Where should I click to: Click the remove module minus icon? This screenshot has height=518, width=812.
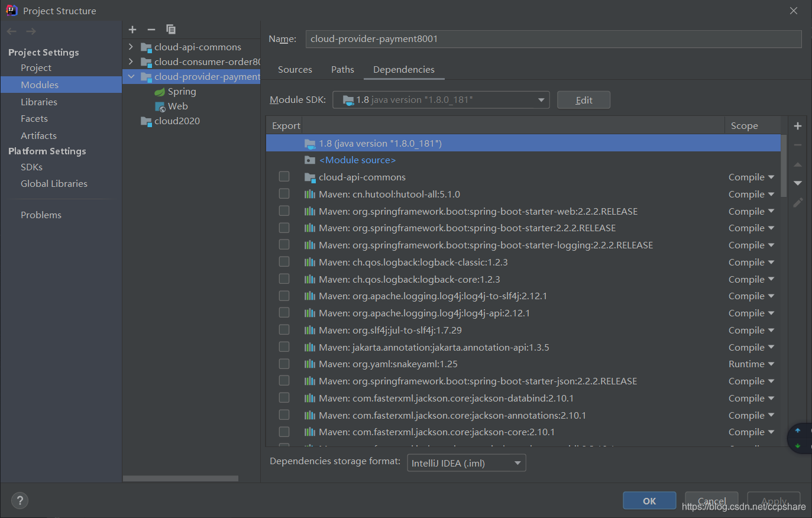tap(151, 30)
